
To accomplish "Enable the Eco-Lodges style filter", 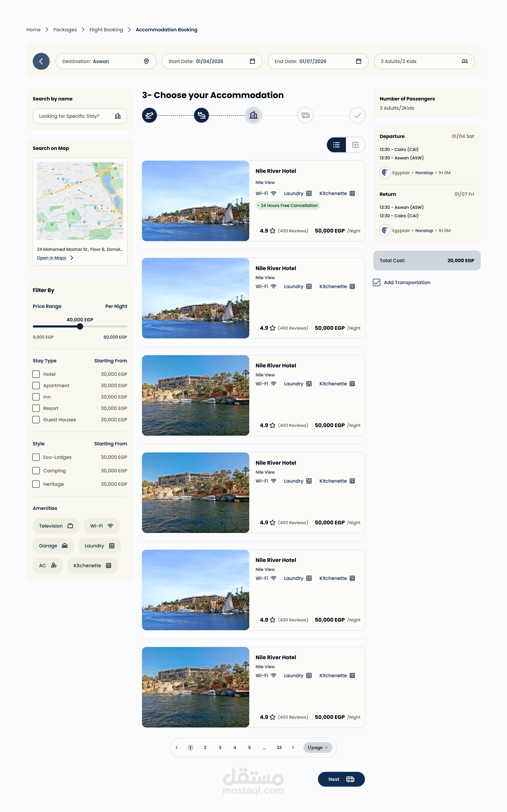I will point(36,457).
